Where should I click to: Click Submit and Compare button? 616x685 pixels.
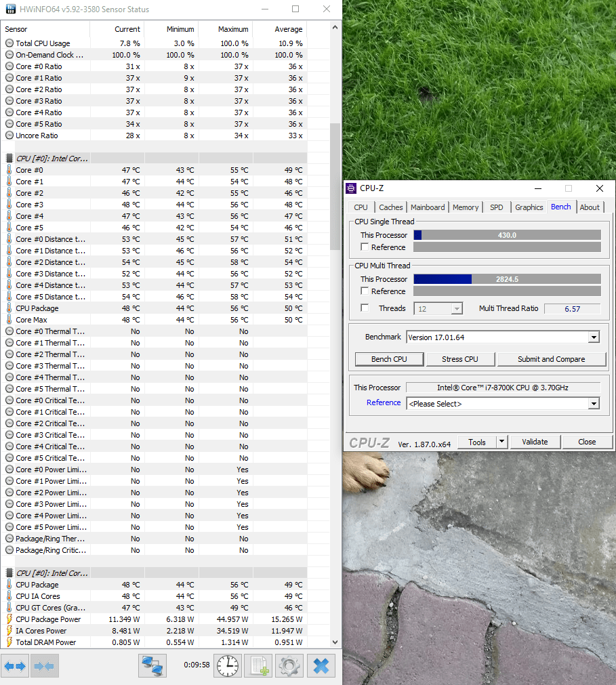click(x=552, y=359)
